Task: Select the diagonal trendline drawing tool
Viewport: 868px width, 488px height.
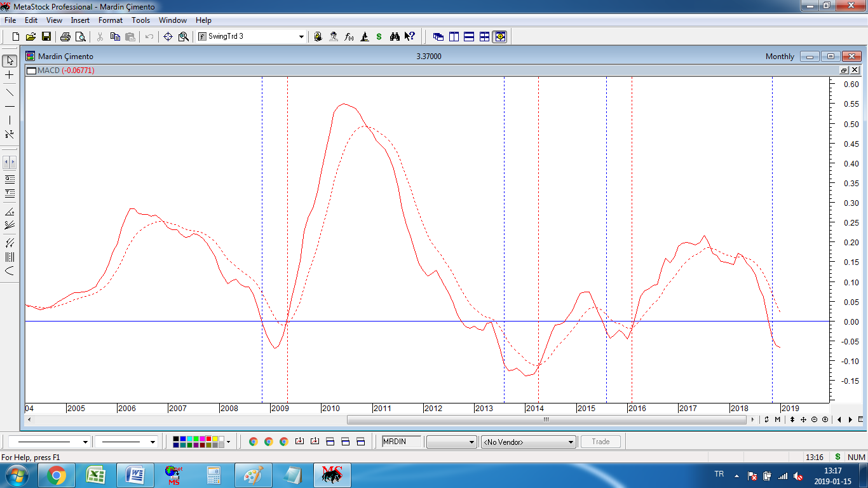Action: [x=10, y=93]
